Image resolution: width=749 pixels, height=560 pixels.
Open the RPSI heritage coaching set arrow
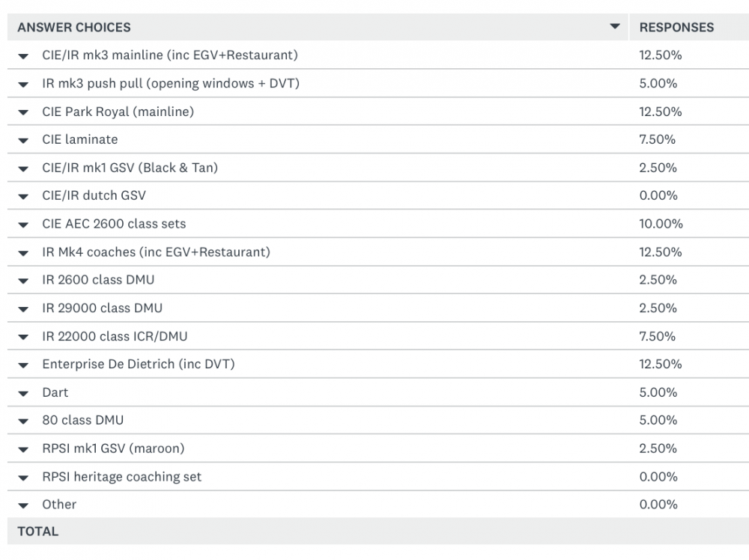point(24,478)
